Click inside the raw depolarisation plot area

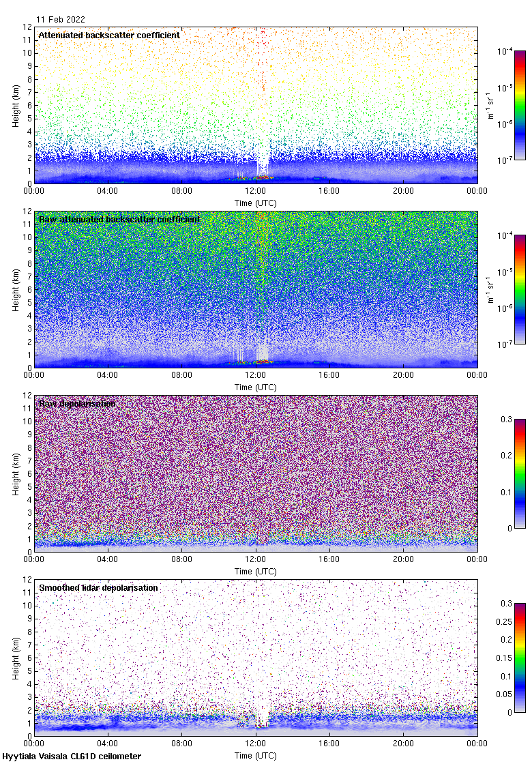256,473
